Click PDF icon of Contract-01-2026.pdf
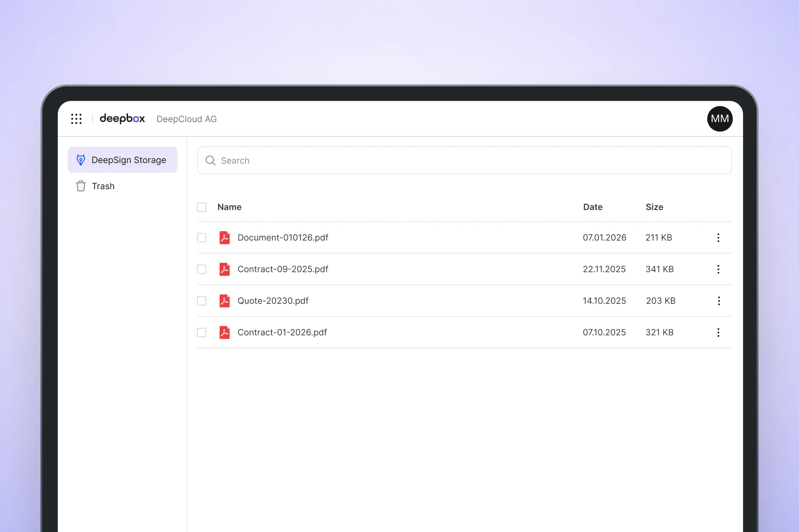Viewport: 799px width, 532px height. coord(225,332)
